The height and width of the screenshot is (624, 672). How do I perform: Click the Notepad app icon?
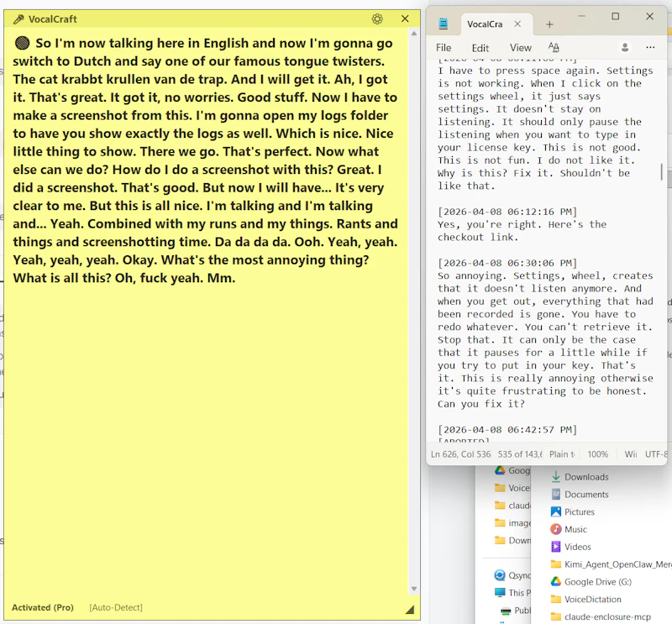[x=444, y=24]
